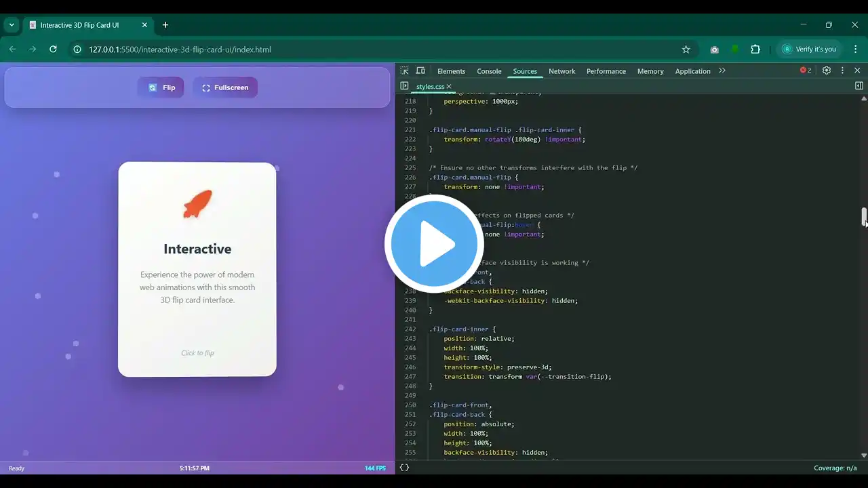Viewport: 868px width, 488px height.
Task: Click the green extension icon in toolbar
Action: click(734, 49)
